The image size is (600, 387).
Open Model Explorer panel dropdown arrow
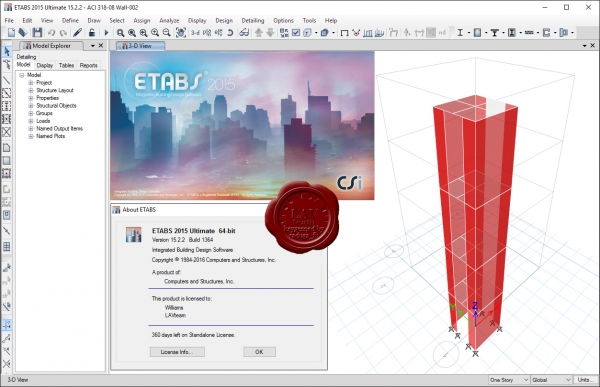93,46
